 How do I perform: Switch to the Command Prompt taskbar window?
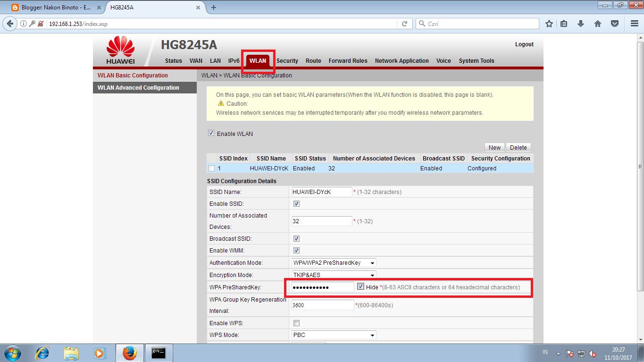click(x=159, y=353)
